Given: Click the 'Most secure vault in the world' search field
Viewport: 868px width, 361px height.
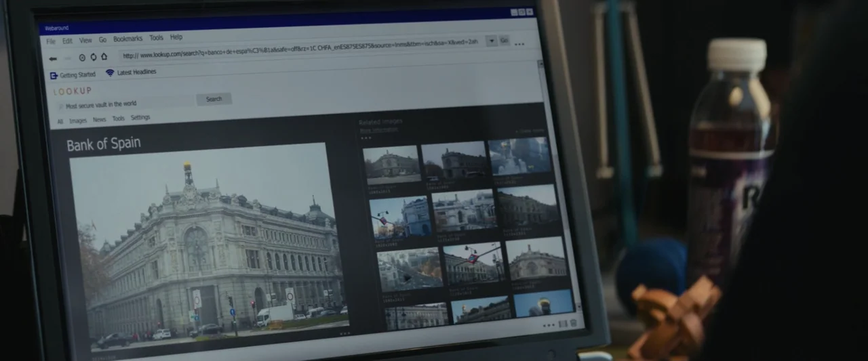Looking at the screenshot, I should coord(125,104).
